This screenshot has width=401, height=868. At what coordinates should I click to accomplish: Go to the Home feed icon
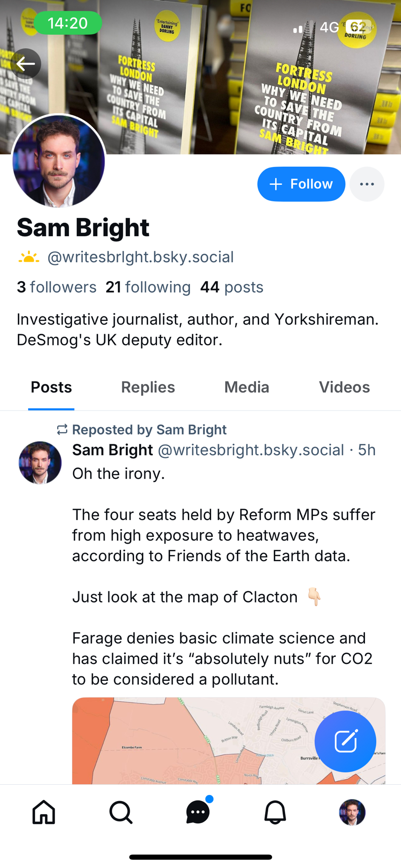[x=44, y=812]
